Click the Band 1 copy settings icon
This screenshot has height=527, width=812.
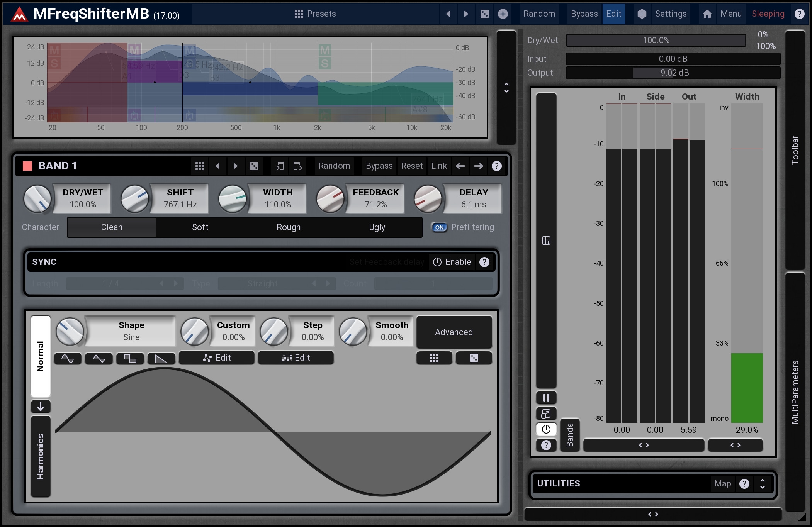click(280, 166)
